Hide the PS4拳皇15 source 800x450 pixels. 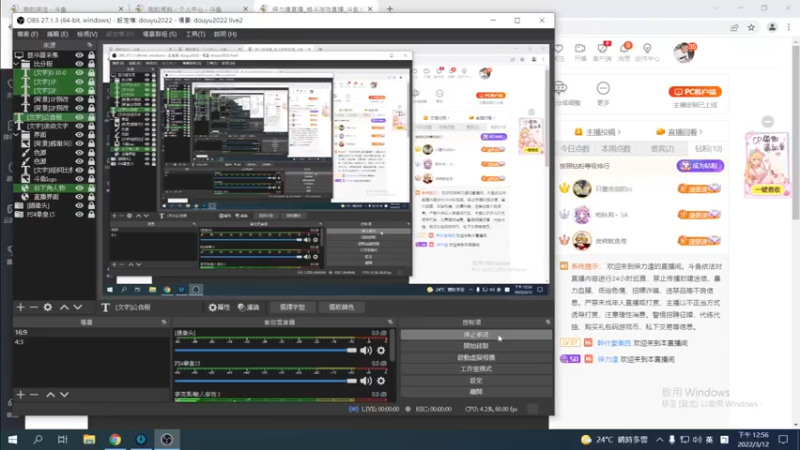[79, 214]
